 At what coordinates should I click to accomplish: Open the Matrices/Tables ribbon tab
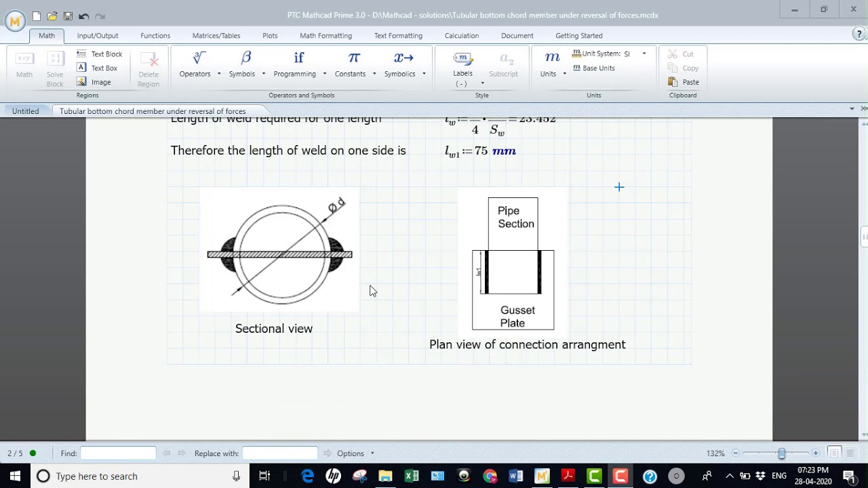[x=216, y=35]
